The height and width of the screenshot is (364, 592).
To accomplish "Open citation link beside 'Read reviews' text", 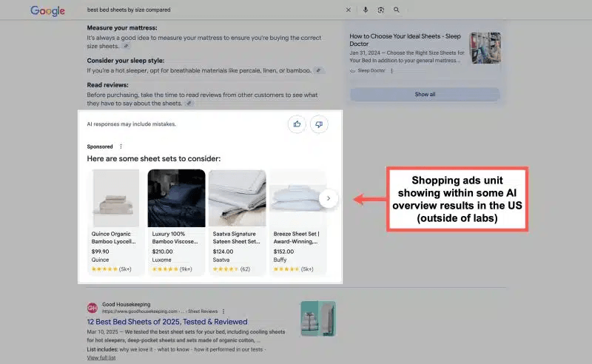I will [x=189, y=103].
